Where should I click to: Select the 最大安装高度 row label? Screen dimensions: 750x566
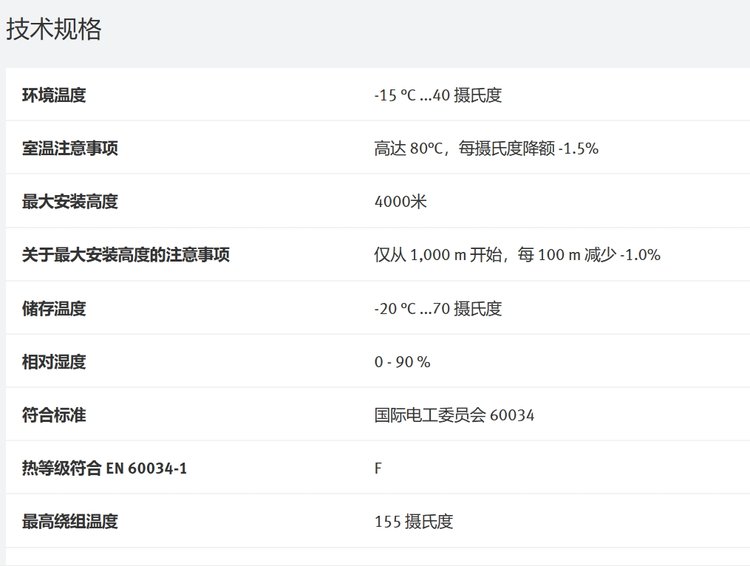[x=70, y=202]
